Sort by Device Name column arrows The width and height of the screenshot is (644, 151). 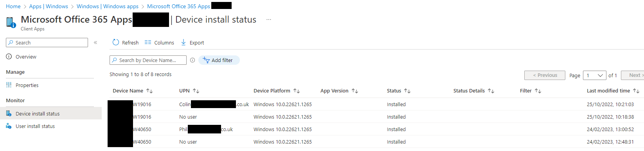point(149,91)
